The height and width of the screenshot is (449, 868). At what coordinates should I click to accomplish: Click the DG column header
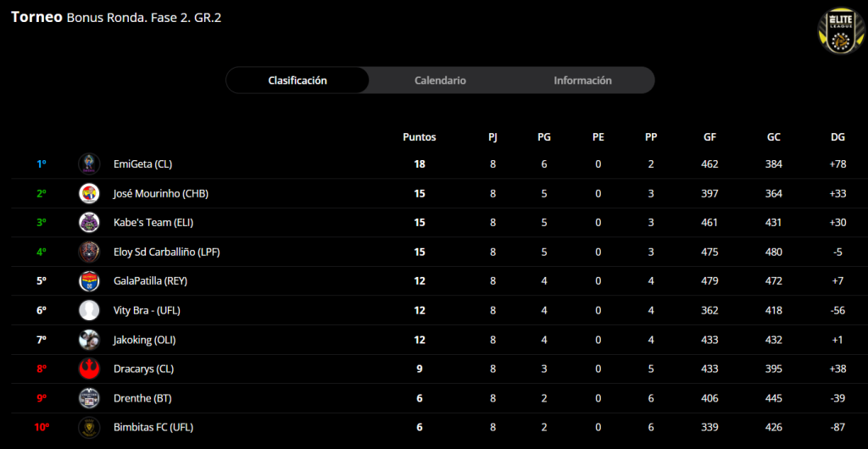pos(837,136)
